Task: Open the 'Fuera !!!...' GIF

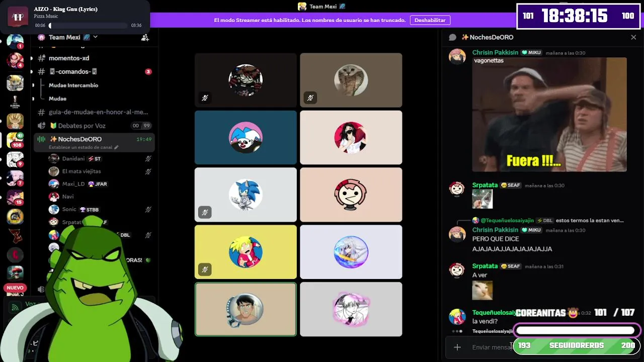Action: point(549,115)
